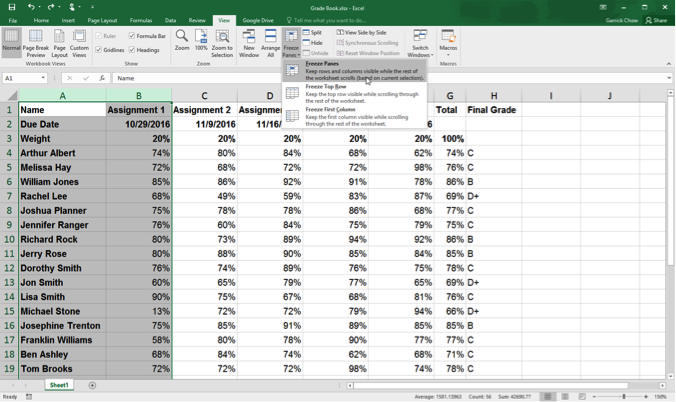Click the Zoom magnifier icon
676x402 pixels.
coord(182,39)
